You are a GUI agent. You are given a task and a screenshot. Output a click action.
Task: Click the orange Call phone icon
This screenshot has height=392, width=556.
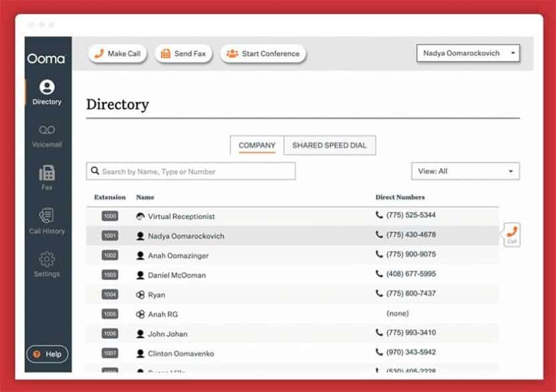(512, 233)
